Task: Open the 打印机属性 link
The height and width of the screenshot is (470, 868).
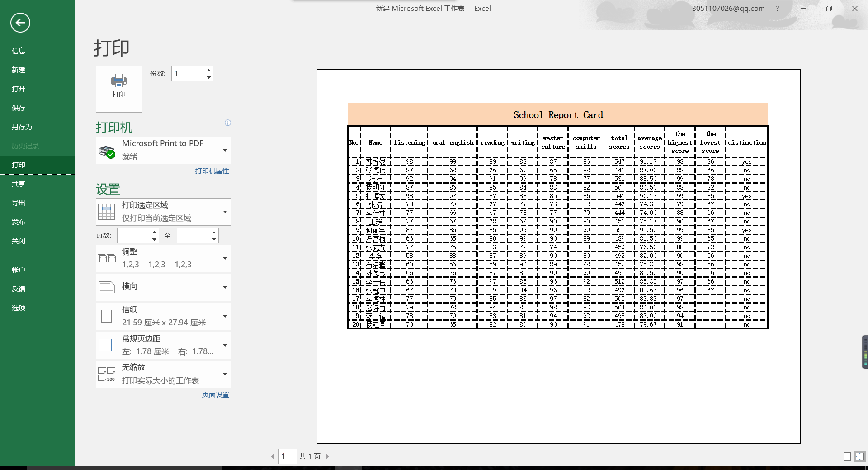Action: tap(212, 171)
